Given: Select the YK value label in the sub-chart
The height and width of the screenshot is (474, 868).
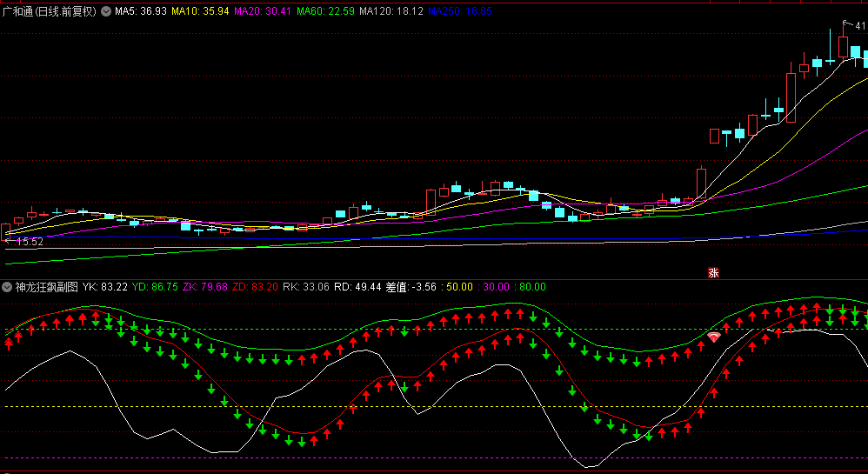Looking at the screenshot, I should [x=105, y=286].
